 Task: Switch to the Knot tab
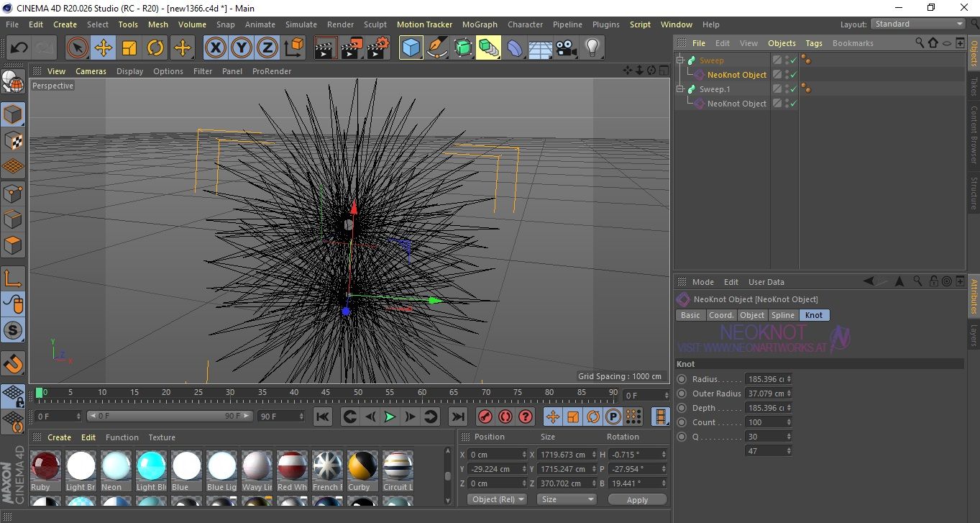click(814, 315)
